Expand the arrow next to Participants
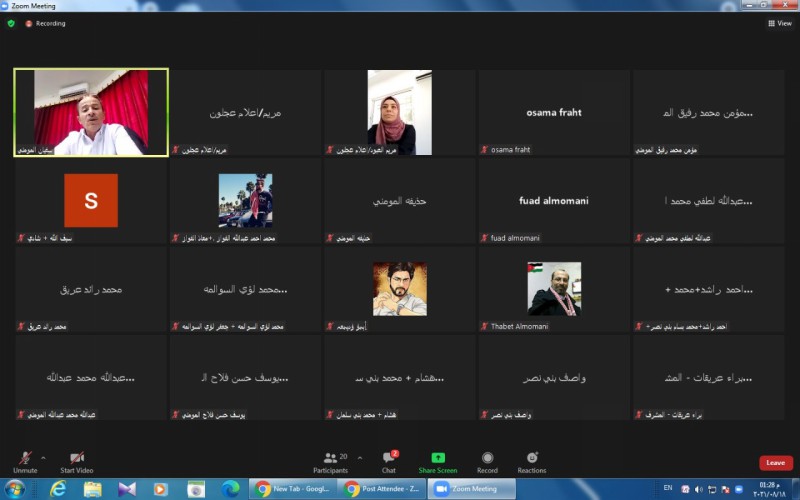The height and width of the screenshot is (500, 800). tap(356, 456)
